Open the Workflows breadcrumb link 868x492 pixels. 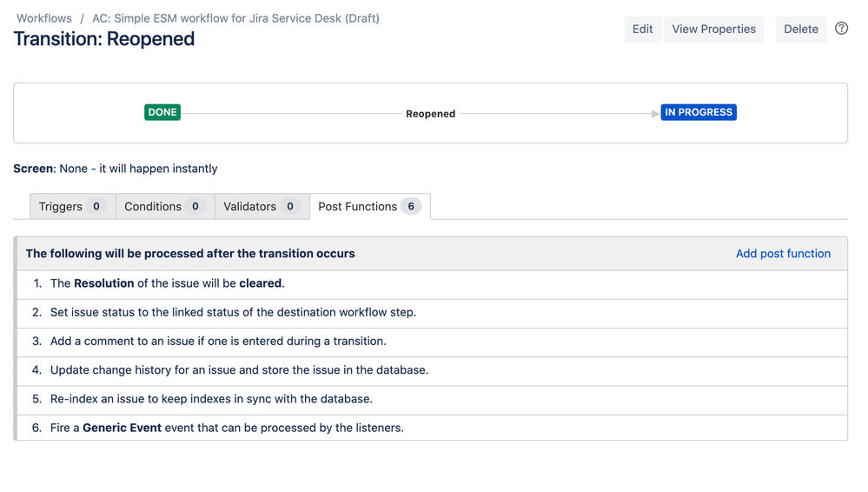44,18
